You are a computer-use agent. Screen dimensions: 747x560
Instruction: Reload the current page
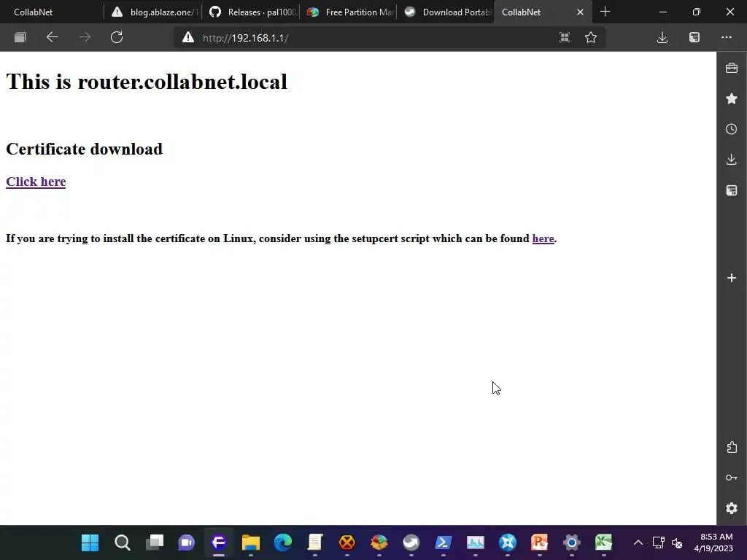click(117, 38)
